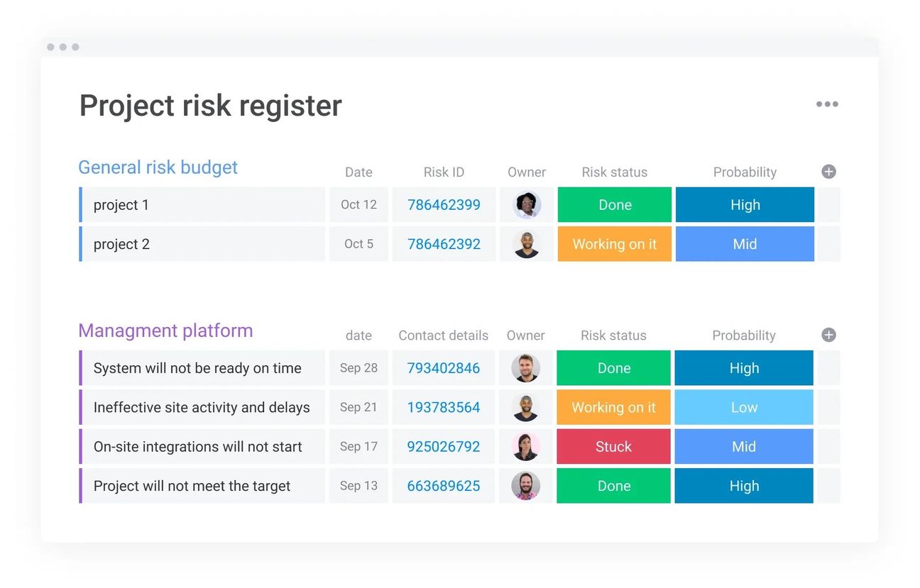
Task: View owner avatar on the Stuck row
Action: click(x=525, y=446)
